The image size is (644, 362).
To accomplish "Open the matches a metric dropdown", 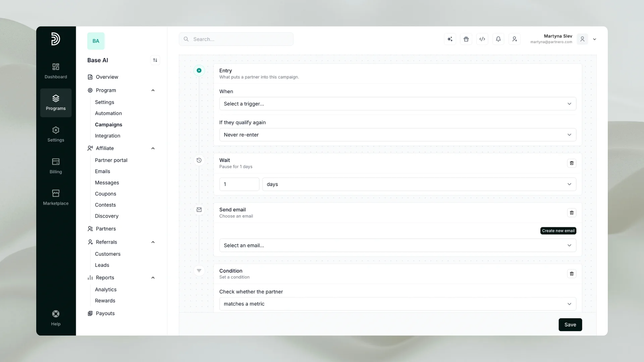I will (x=397, y=304).
